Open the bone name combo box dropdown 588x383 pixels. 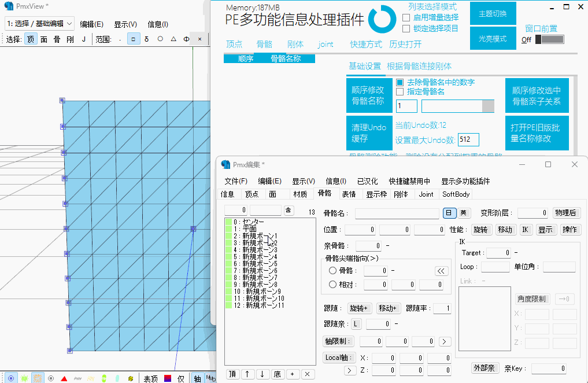(x=488, y=106)
